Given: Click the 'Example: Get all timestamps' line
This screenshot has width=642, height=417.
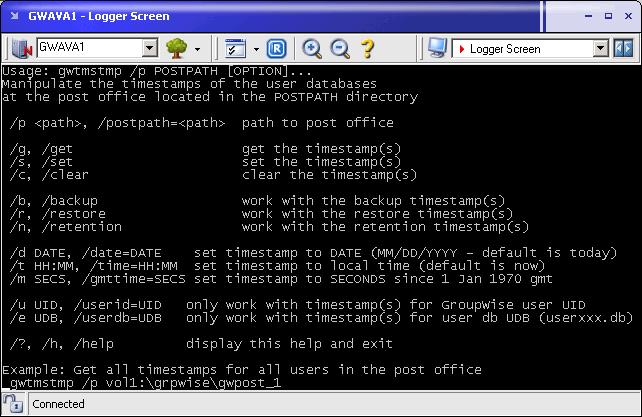Looking at the screenshot, I should 242,370.
